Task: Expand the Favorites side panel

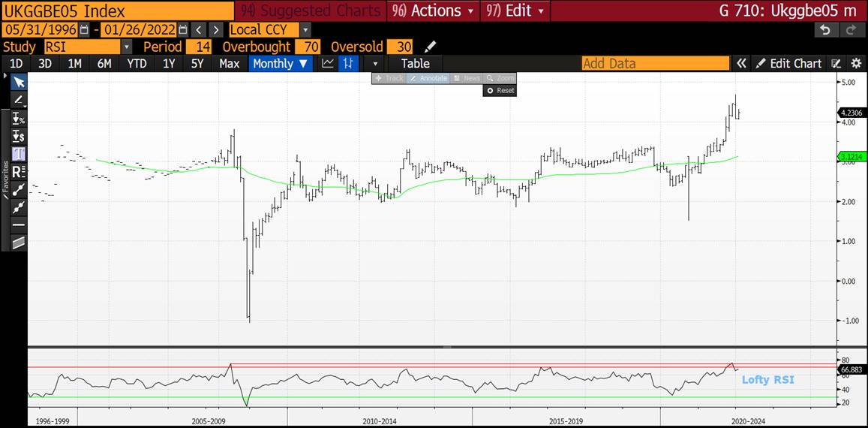Action: [x=5, y=180]
